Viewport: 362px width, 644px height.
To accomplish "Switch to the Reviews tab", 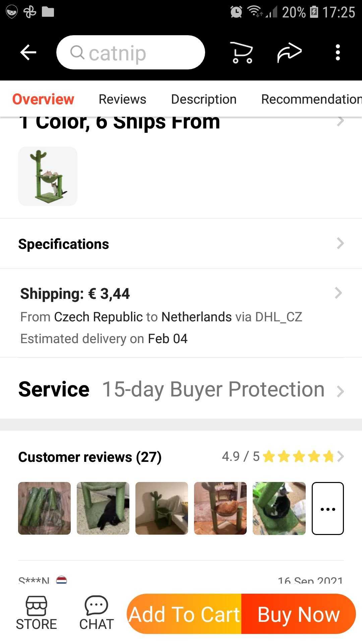I will (x=122, y=99).
